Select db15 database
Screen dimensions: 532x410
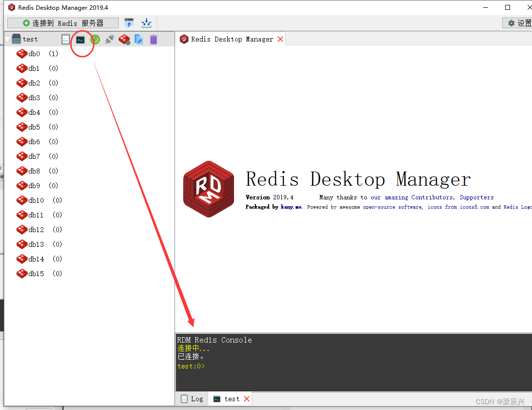tap(40, 274)
